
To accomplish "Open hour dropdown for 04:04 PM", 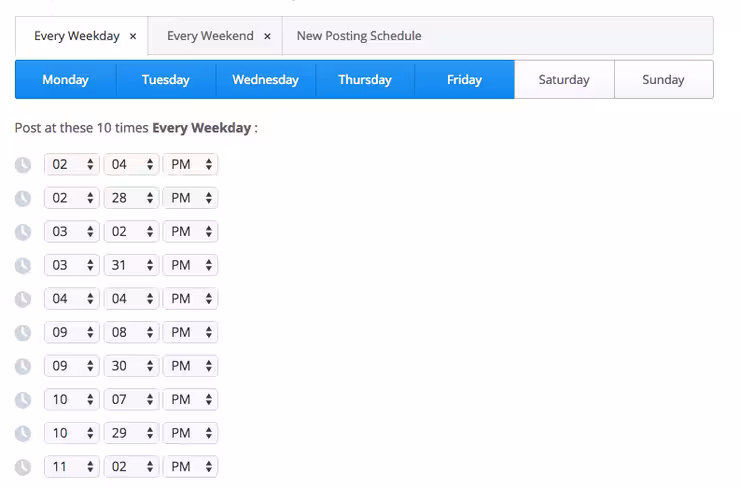I will [x=72, y=298].
